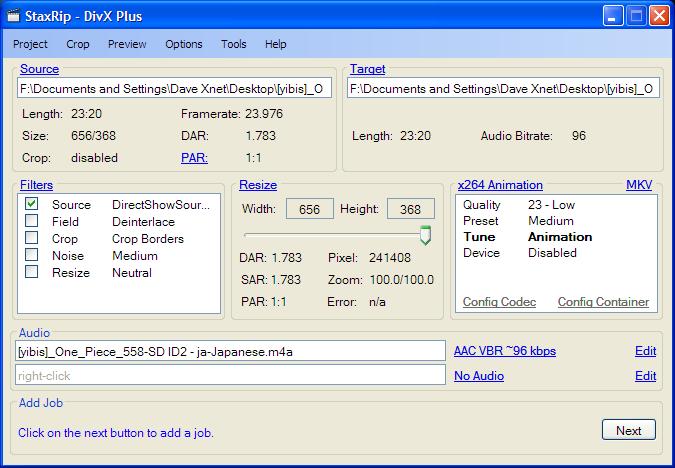This screenshot has width=675, height=468.
Task: Click the Next button
Action: (x=629, y=430)
